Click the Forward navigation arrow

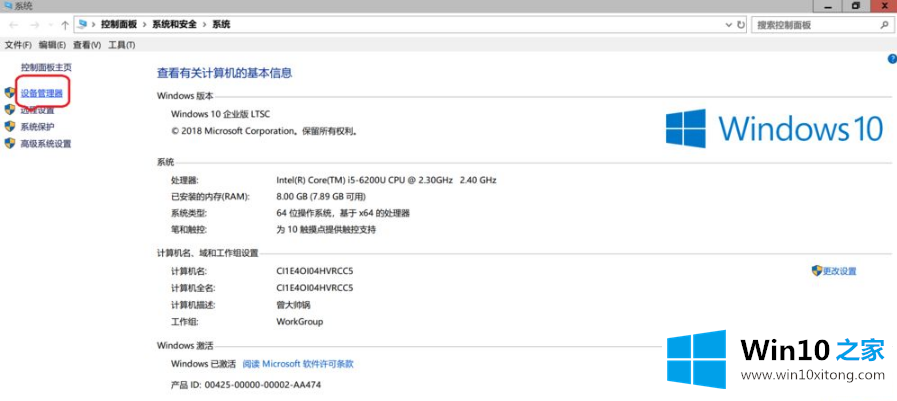(x=34, y=25)
